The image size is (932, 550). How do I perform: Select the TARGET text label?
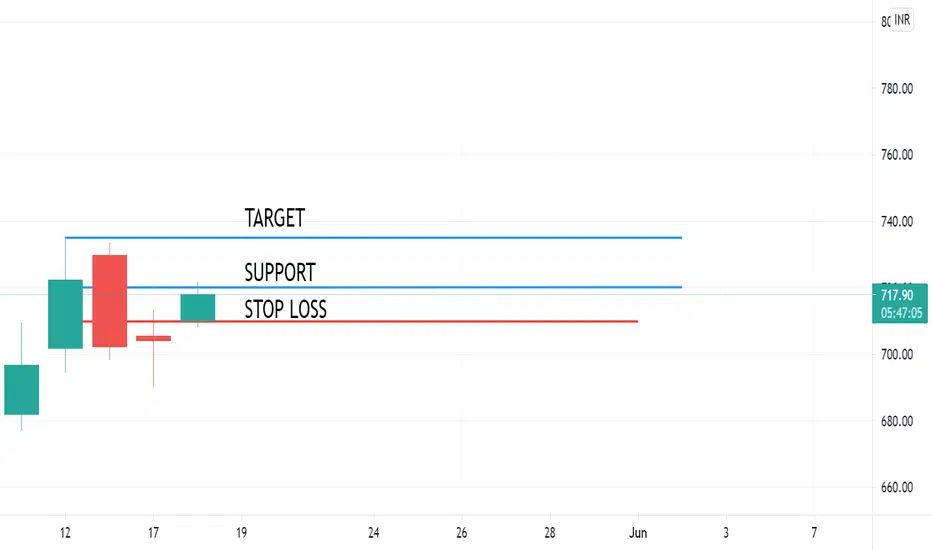point(275,218)
